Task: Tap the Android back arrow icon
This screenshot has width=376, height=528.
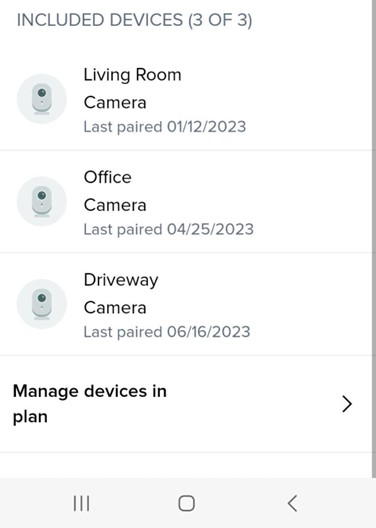Action: [292, 503]
